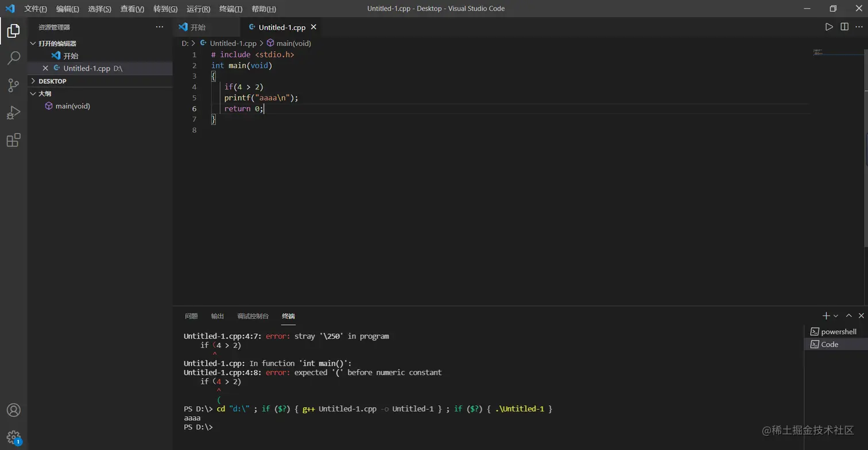Add a new terminal with plus icon
868x450 pixels.
click(x=826, y=316)
